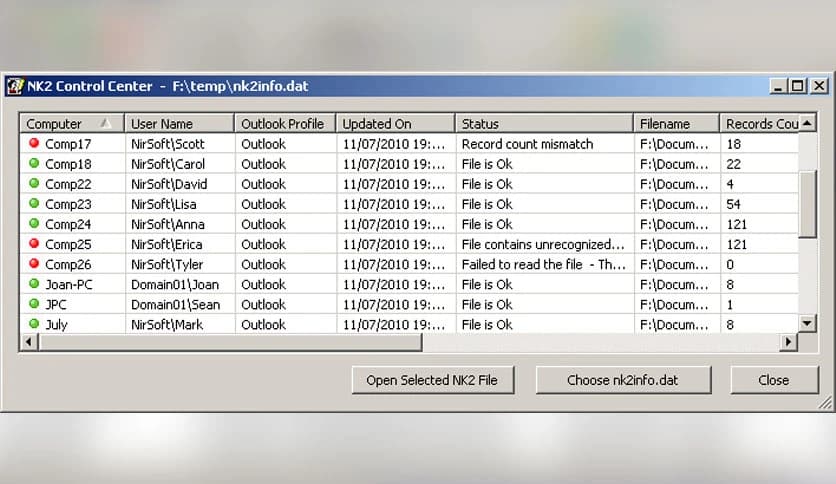
Task: Click the 'File is Ok' status for Comp18
Action: coord(487,164)
